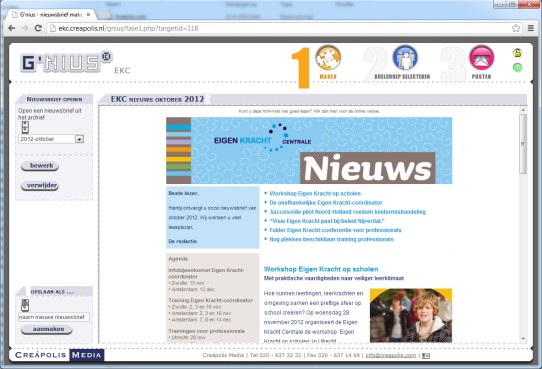Click the info@creapolis.com email link

[x=391, y=355]
